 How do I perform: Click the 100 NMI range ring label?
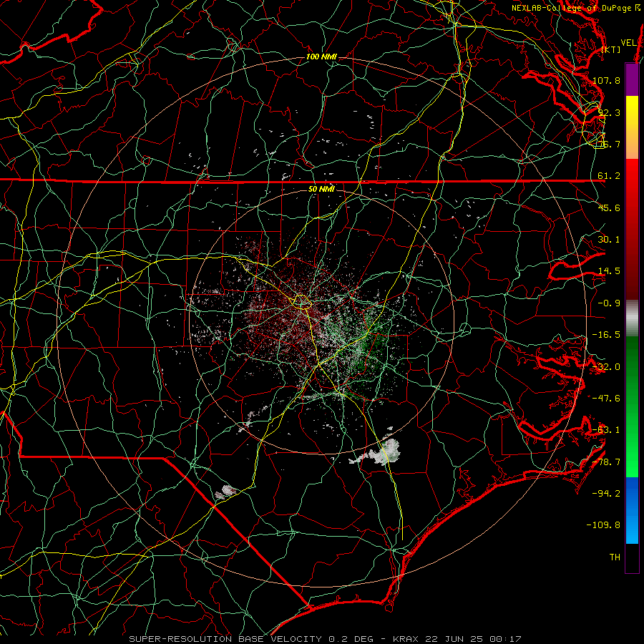coord(321,57)
